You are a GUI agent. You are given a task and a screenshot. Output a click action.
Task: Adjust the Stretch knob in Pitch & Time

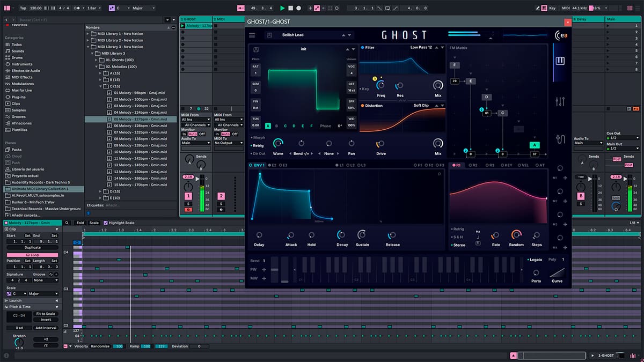(19, 342)
